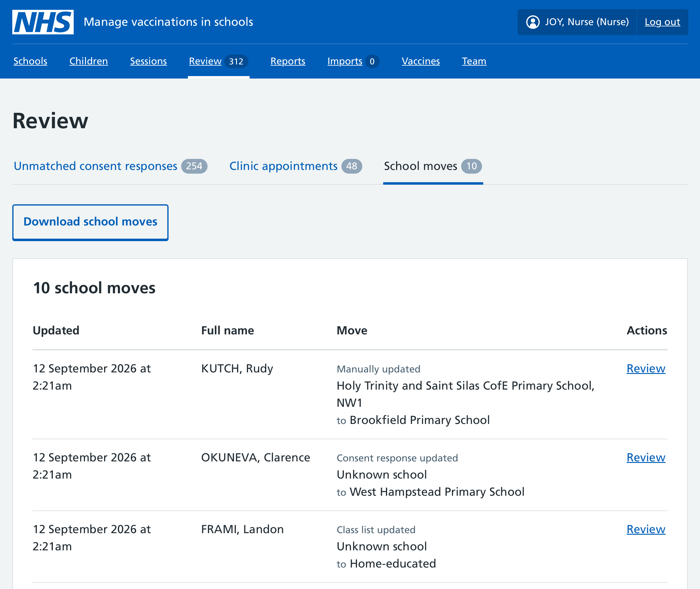
Task: Review the KUTCH, Rudy school move
Action: tap(646, 368)
